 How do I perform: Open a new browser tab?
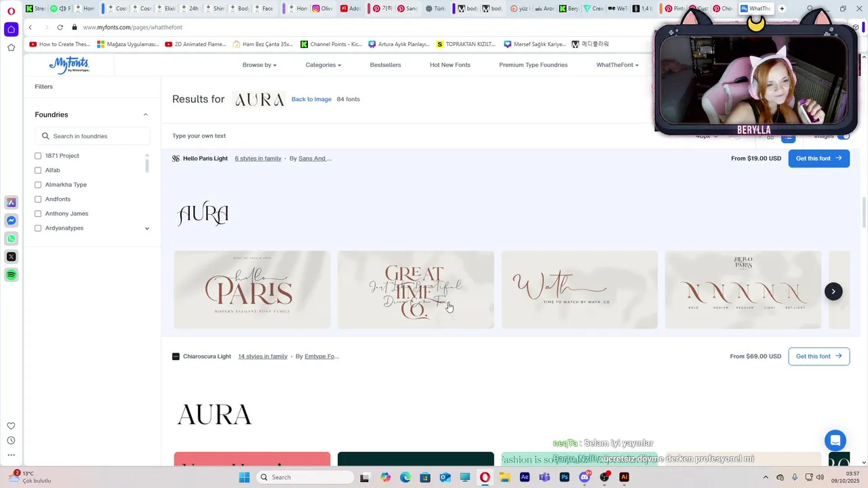click(x=782, y=8)
